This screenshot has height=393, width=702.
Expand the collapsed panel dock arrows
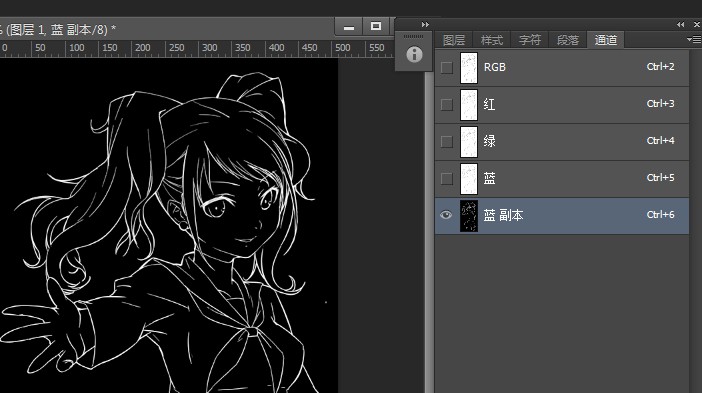point(425,25)
